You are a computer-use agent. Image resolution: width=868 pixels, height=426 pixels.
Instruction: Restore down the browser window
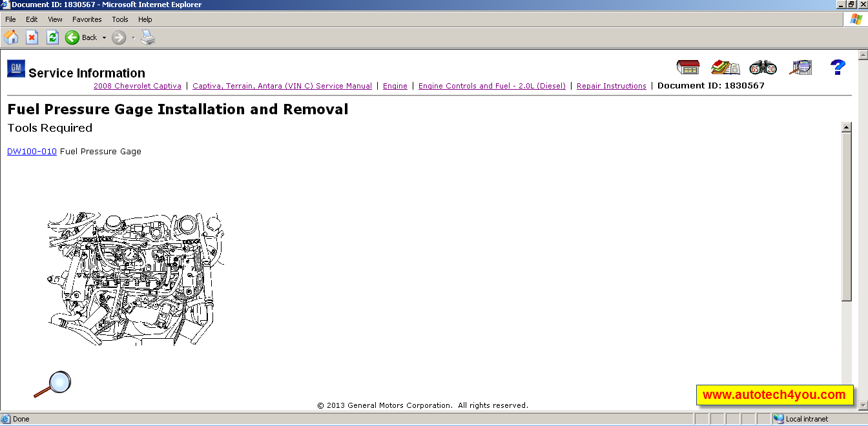point(851,5)
